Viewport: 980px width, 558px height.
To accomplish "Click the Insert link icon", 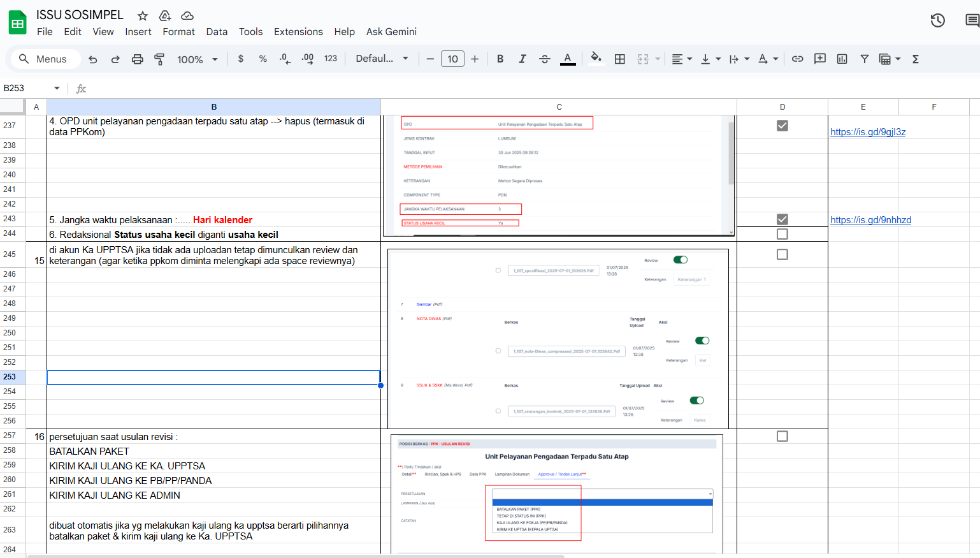I will (797, 59).
